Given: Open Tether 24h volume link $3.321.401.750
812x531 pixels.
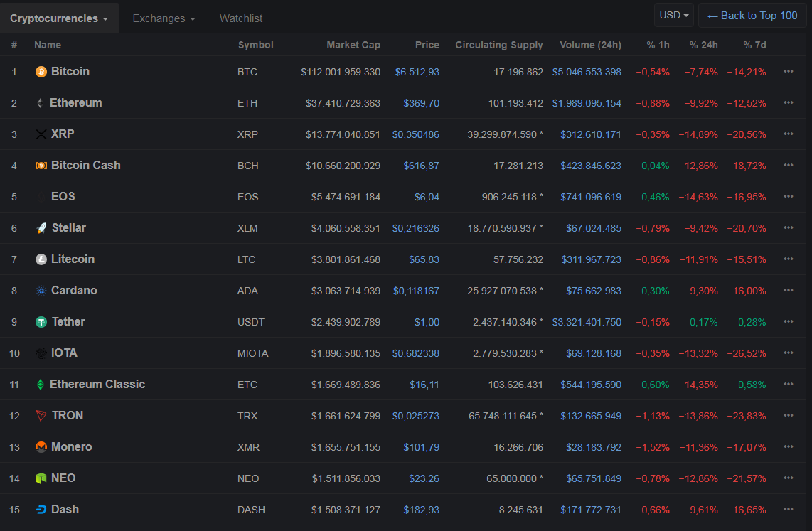Looking at the screenshot, I should click(x=587, y=322).
